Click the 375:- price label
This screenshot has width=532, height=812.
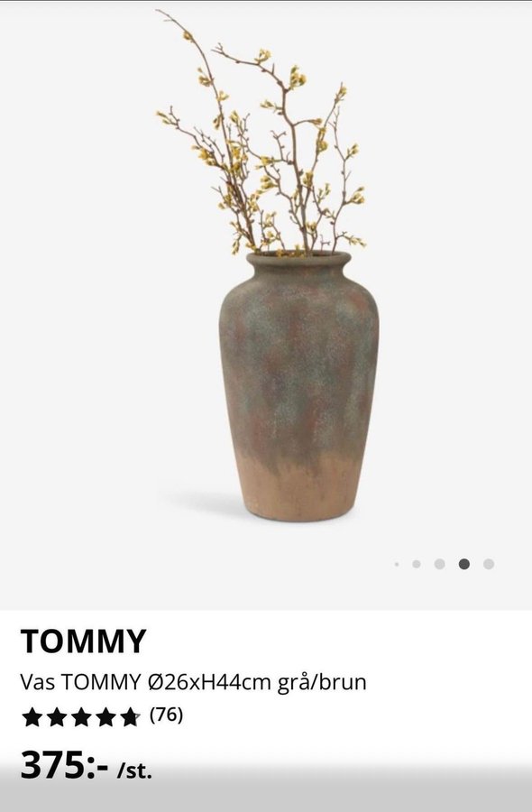pos(65,765)
